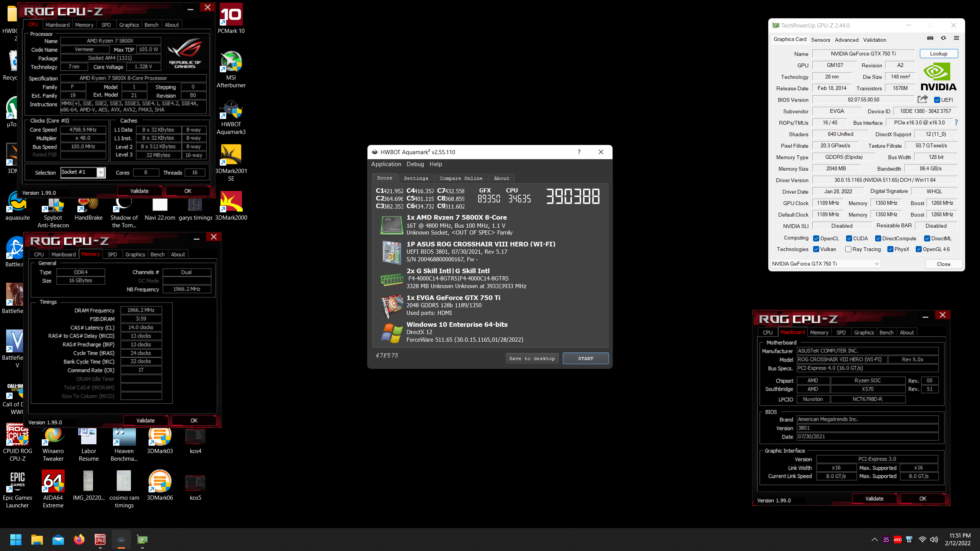The height and width of the screenshot is (551, 980).
Task: Open 3DMark2000 desktop icon
Action: coord(231,206)
